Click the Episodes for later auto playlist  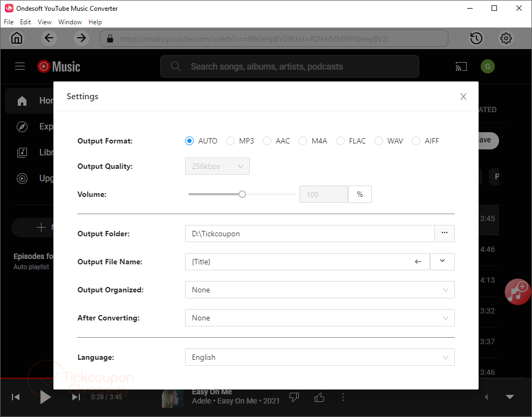33,261
